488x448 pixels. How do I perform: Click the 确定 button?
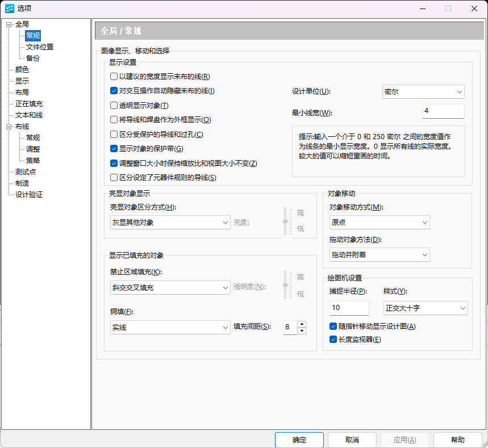coord(299,440)
